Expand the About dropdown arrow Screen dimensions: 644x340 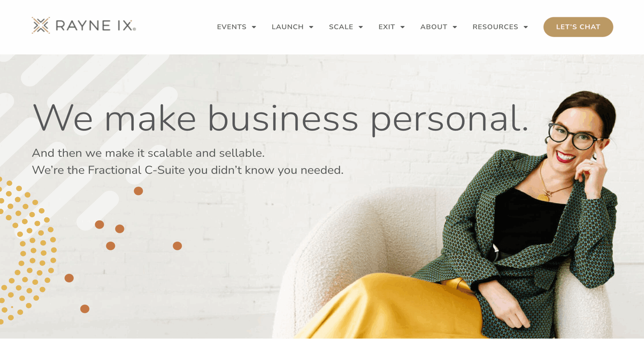[x=455, y=27]
